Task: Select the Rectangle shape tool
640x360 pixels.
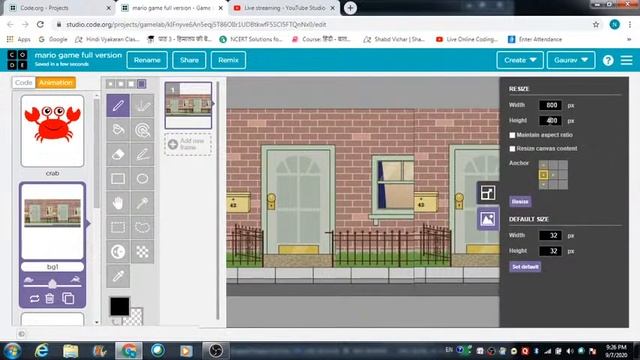Action: click(x=118, y=179)
